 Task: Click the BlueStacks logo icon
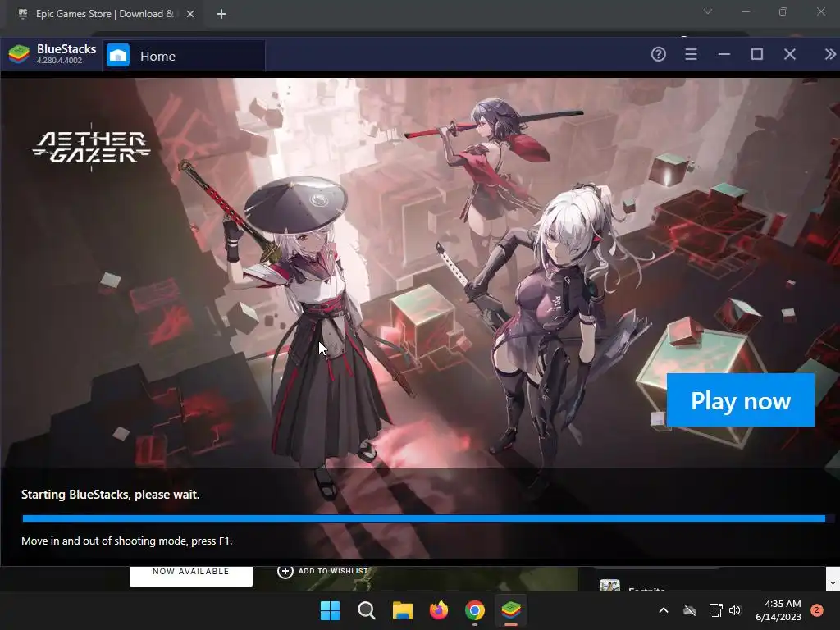(x=20, y=54)
